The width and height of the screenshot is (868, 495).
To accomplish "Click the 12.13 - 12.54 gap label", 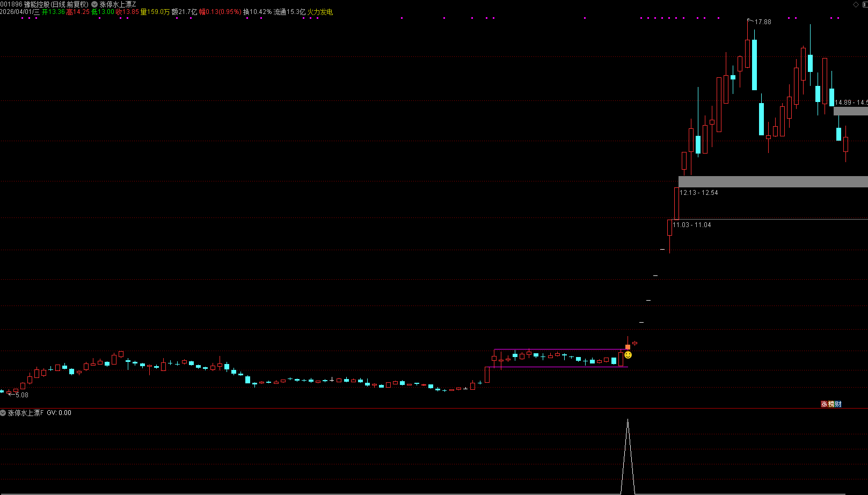I will 698,193.
